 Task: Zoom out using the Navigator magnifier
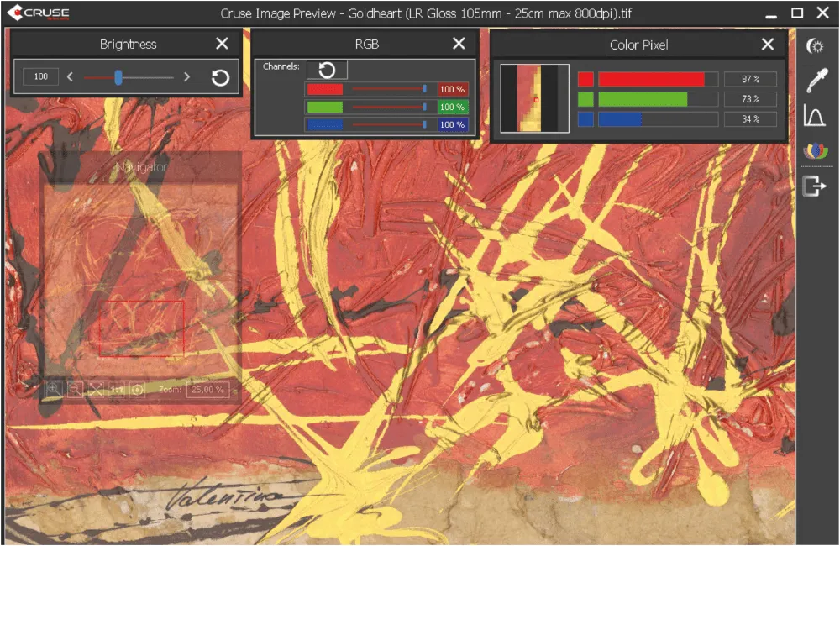[x=75, y=389]
